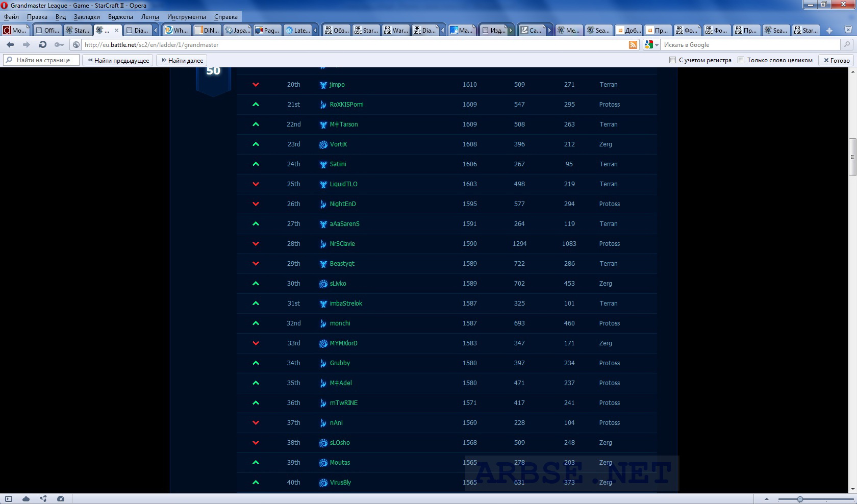This screenshot has height=504, width=857.
Task: Click the address bar URL field
Action: pos(355,45)
